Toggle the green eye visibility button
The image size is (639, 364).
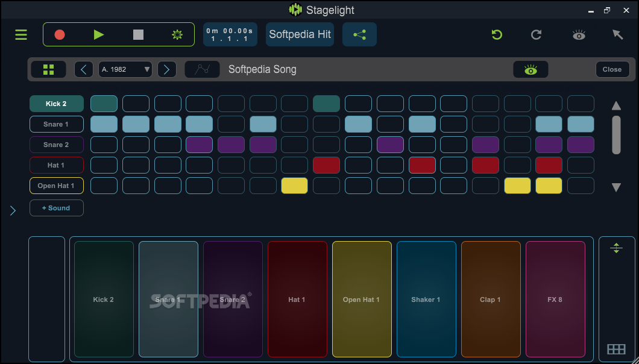click(x=530, y=69)
